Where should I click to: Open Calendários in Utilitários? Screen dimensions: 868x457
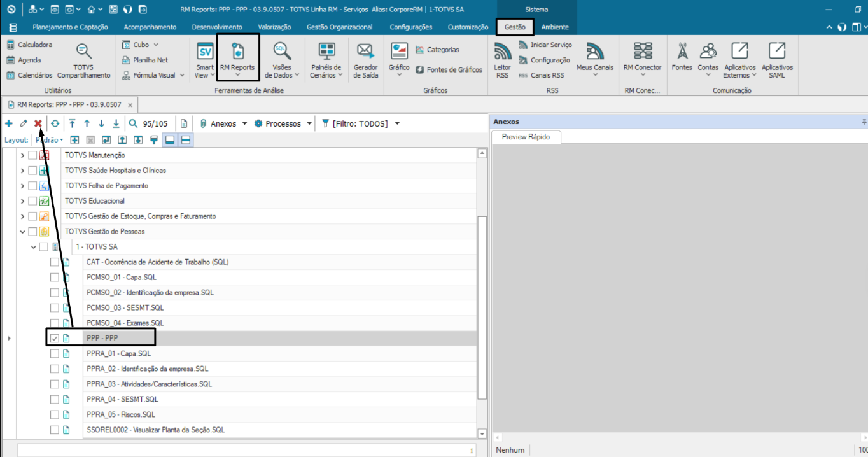[29, 75]
